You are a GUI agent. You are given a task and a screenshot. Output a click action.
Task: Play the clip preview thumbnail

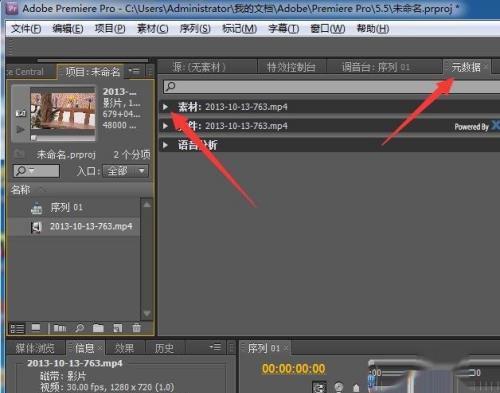[x=20, y=129]
